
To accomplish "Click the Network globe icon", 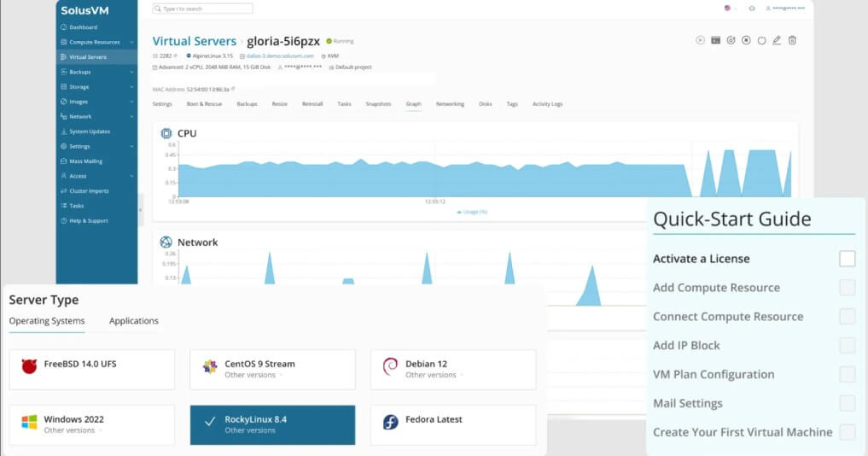I will [x=166, y=243].
